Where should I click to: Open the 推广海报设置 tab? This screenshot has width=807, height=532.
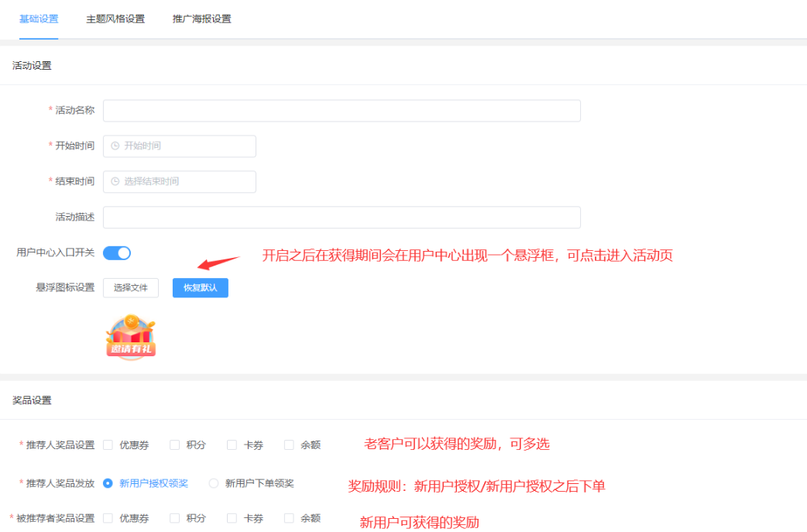(x=201, y=19)
